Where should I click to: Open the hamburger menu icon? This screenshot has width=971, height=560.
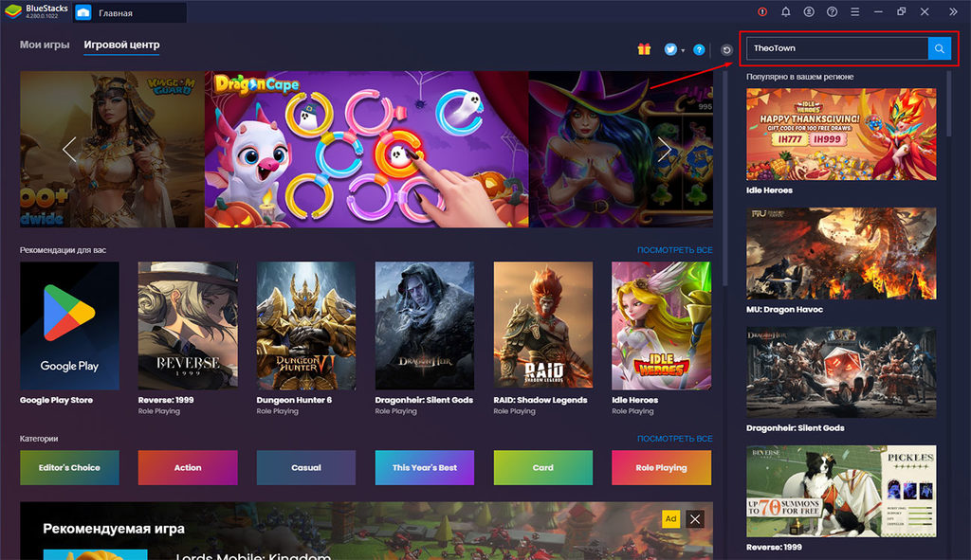[x=854, y=11]
